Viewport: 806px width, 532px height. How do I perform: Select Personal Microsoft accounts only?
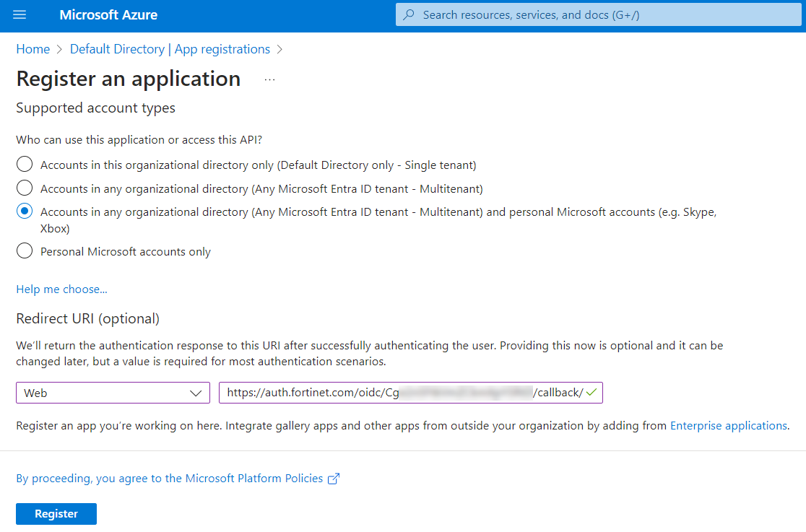[x=25, y=251]
